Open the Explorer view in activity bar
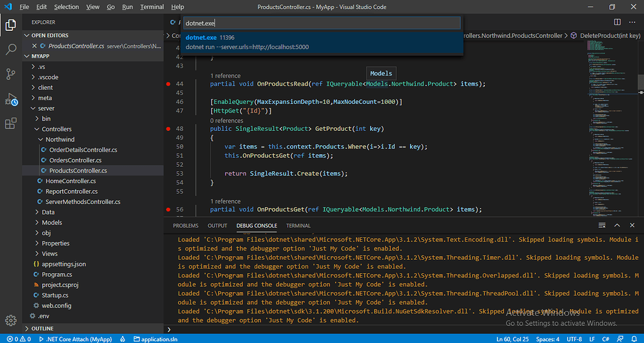 (x=11, y=25)
